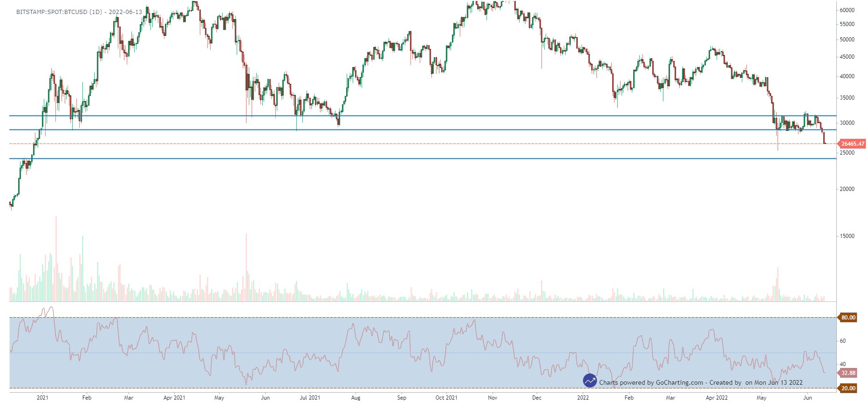Click the 45000 price axis label
The width and height of the screenshot is (868, 408).
click(847, 57)
